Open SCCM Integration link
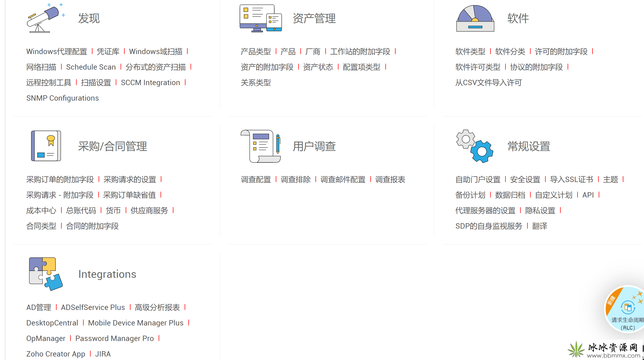The image size is (644, 360). [x=150, y=82]
